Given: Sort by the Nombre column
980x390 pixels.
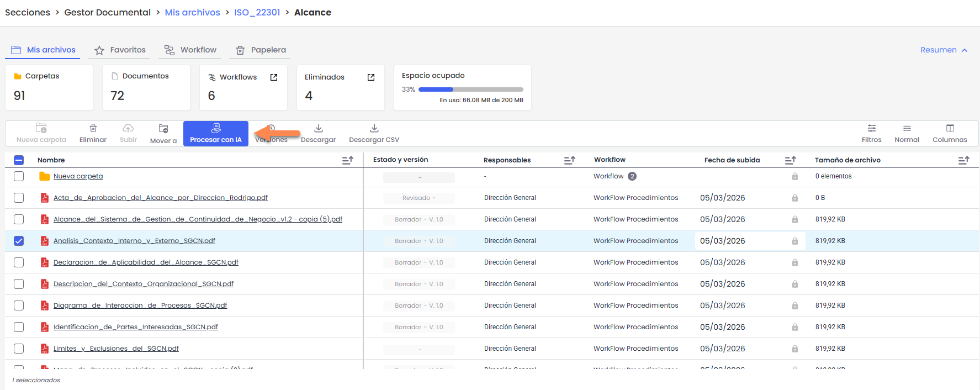Looking at the screenshot, I should 347,160.
